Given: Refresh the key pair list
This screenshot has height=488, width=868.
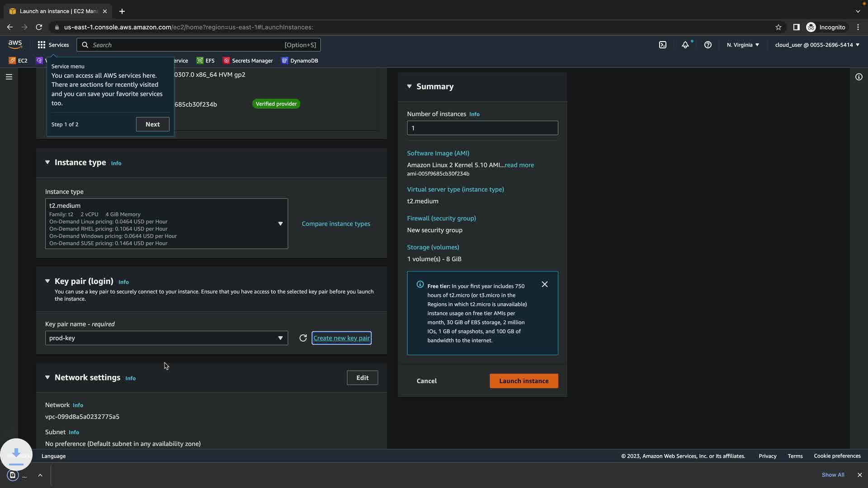Looking at the screenshot, I should [x=303, y=338].
